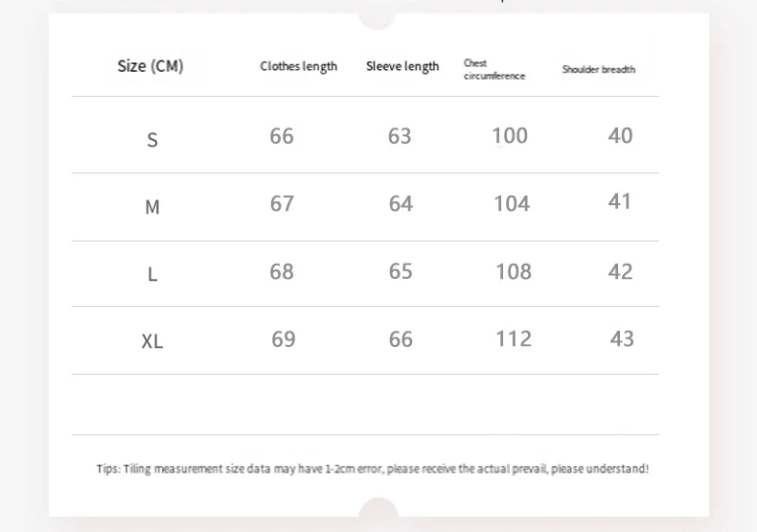Select the M size row label
Screen dimensions: 757x532
(152, 206)
